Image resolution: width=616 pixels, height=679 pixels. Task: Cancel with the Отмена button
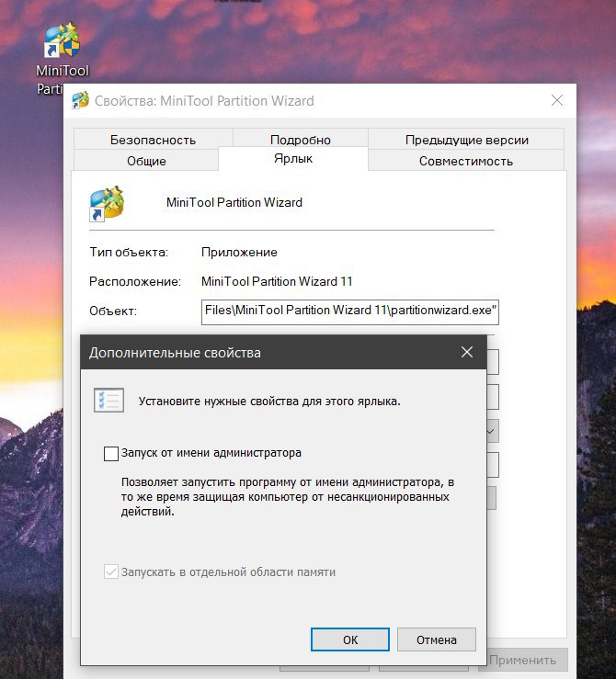(x=436, y=639)
